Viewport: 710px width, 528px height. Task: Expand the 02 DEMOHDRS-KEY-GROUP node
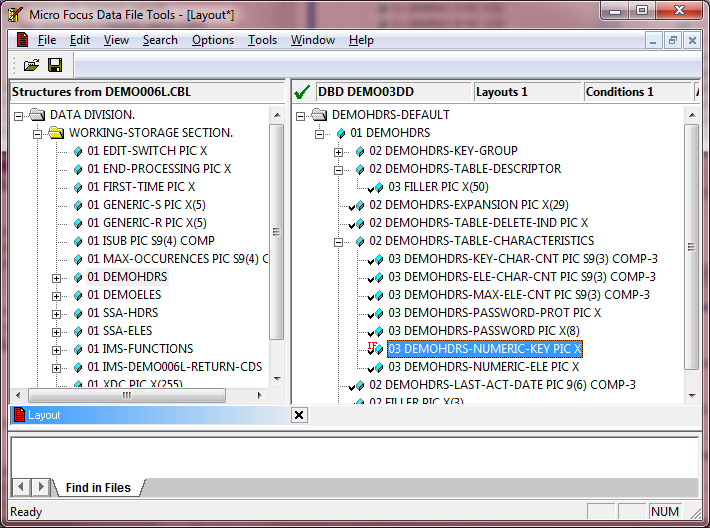pyautogui.click(x=339, y=151)
